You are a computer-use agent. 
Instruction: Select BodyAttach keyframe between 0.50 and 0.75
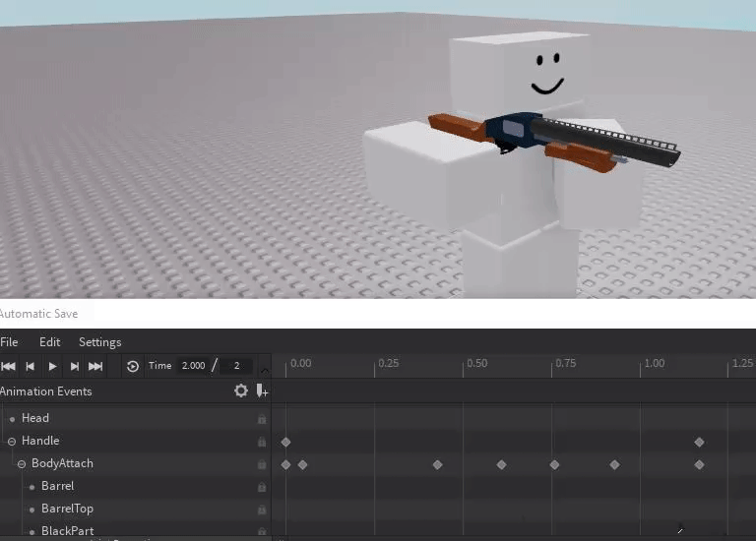tap(501, 465)
